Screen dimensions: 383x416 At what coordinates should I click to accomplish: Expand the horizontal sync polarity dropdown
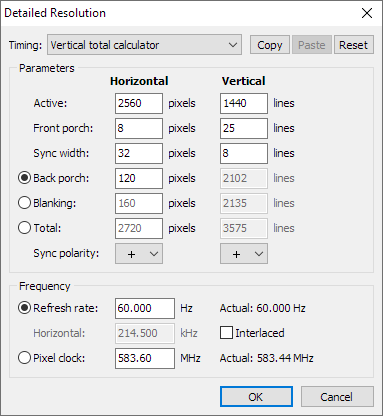(139, 254)
